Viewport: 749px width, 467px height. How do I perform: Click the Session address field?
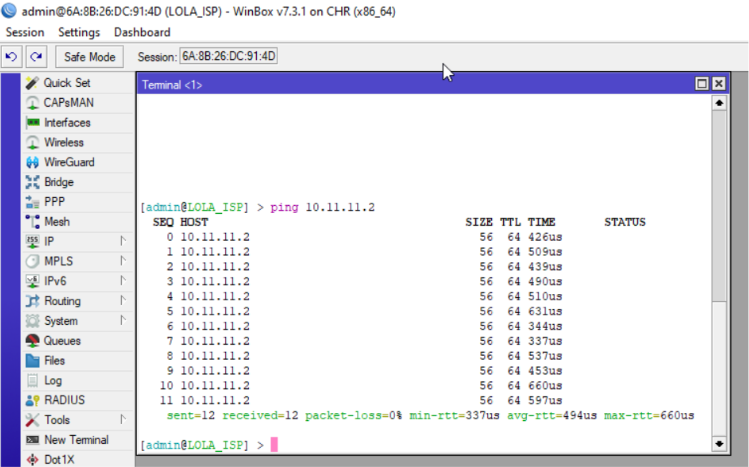point(228,57)
